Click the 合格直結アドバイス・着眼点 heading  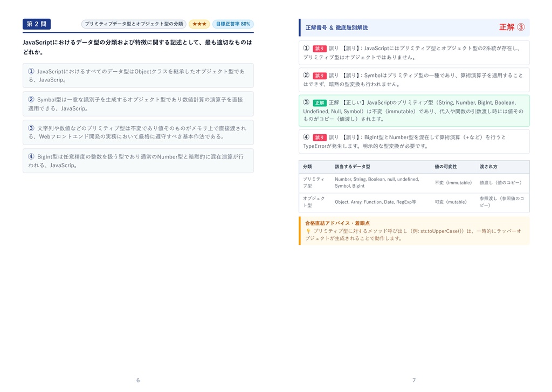coord(337,223)
